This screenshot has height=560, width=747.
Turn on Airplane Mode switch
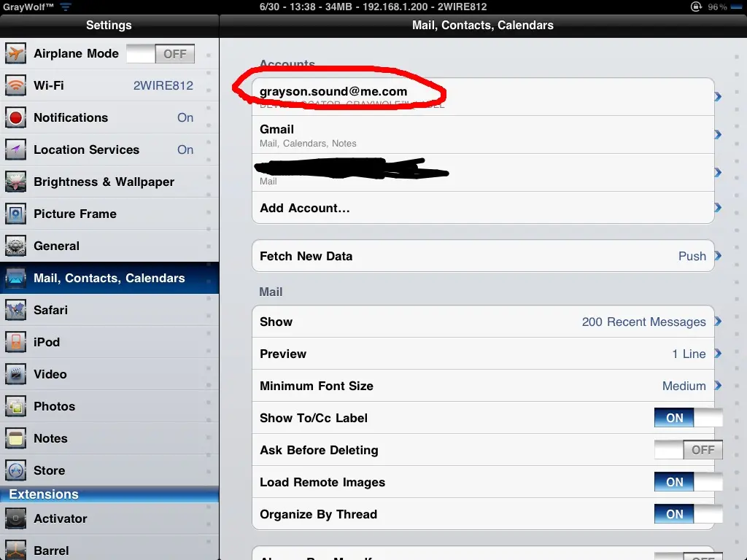[x=160, y=54]
